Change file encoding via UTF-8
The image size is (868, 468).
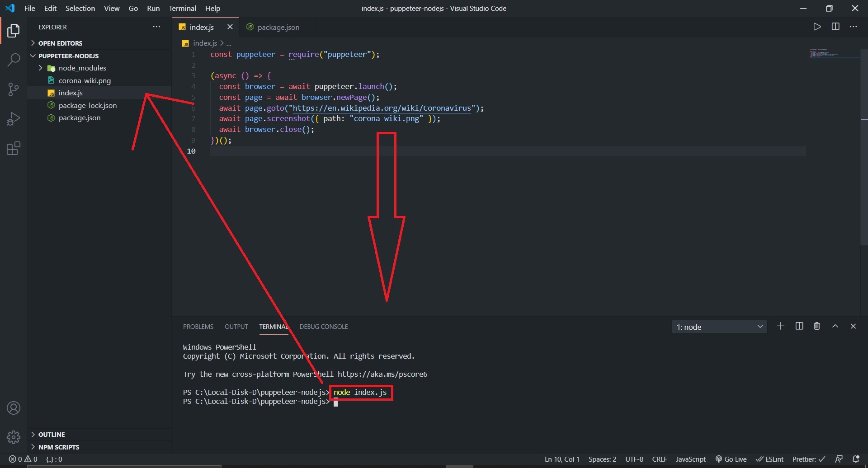click(634, 459)
